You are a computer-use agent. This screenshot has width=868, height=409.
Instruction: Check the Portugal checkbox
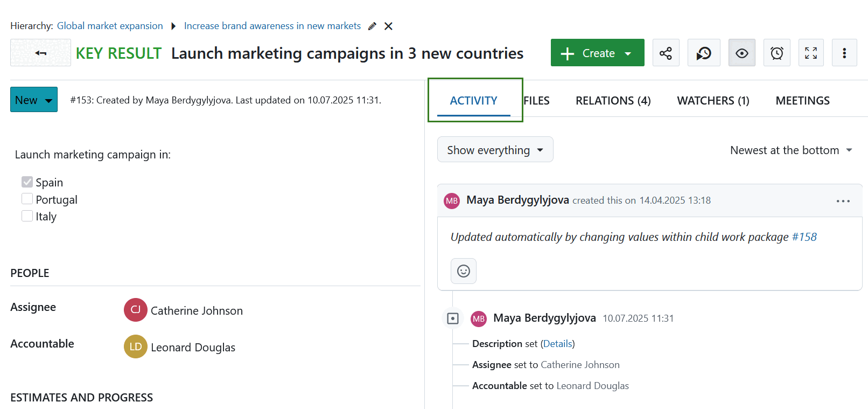click(27, 199)
